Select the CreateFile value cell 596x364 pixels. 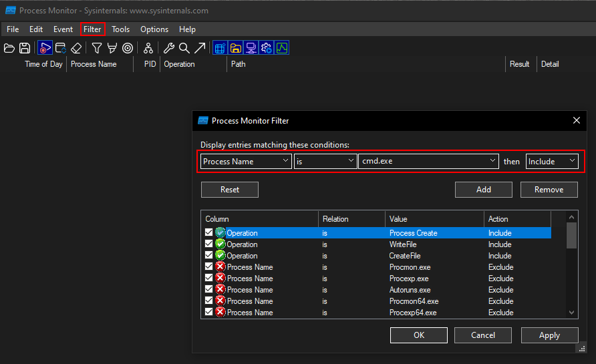[405, 256]
